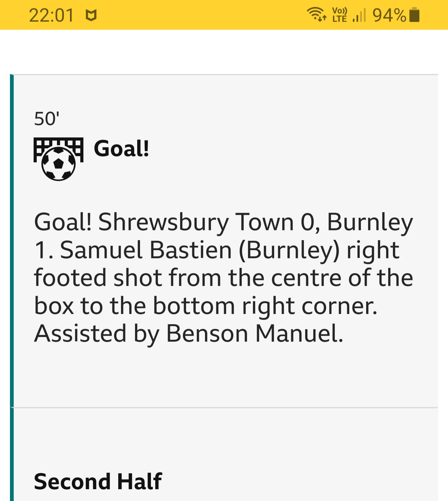Viewport: 448px width, 501px height.
Task: Tap the notification icon beside the clock
Action: 91,15
